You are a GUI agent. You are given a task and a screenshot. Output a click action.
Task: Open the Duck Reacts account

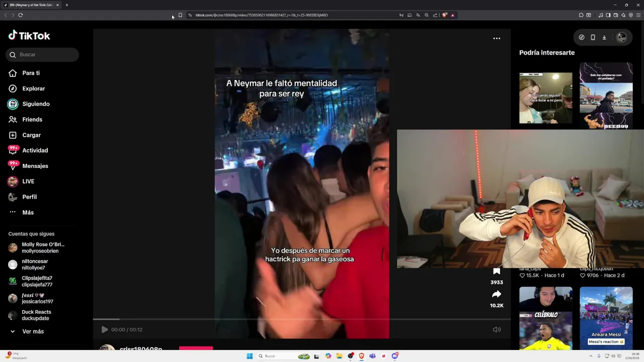click(30, 315)
